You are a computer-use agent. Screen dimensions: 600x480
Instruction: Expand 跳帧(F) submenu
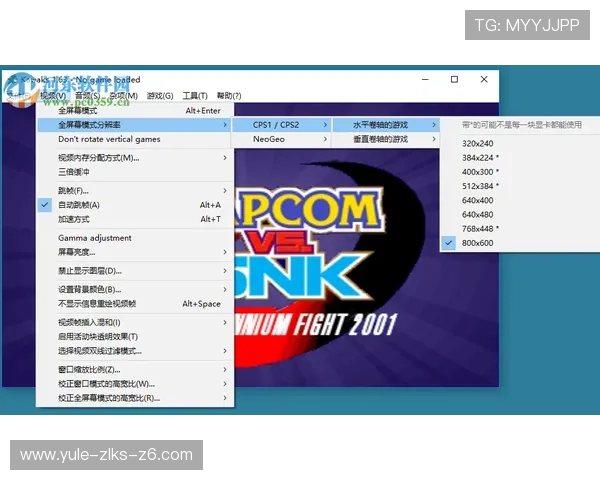(135, 191)
